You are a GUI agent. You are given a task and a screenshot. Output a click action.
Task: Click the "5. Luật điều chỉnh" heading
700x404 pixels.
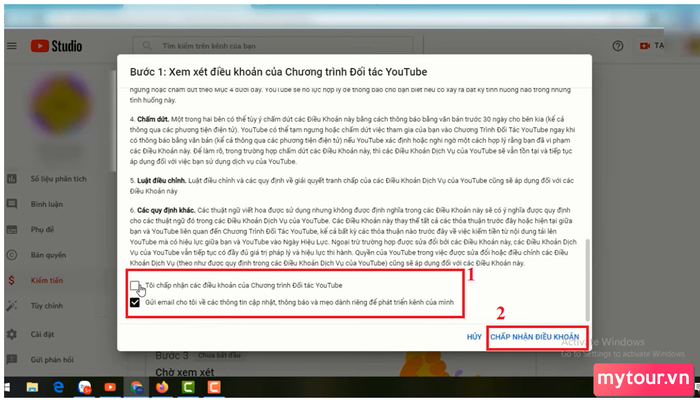158,180
